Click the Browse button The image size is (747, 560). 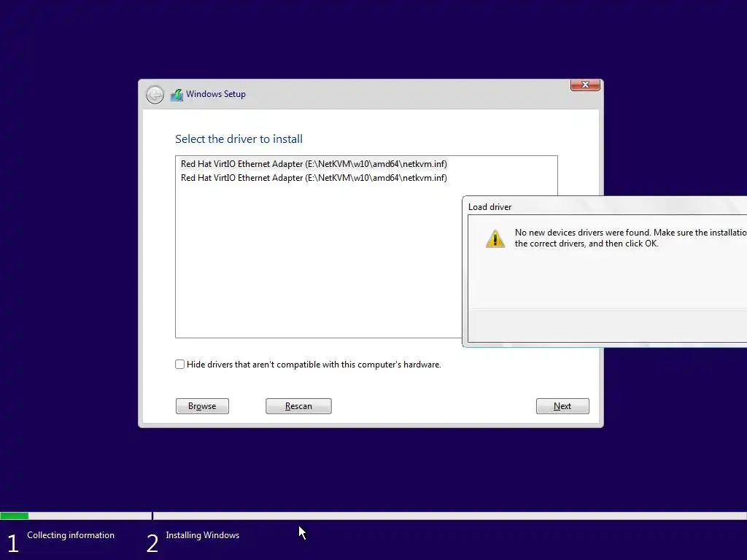click(x=202, y=406)
